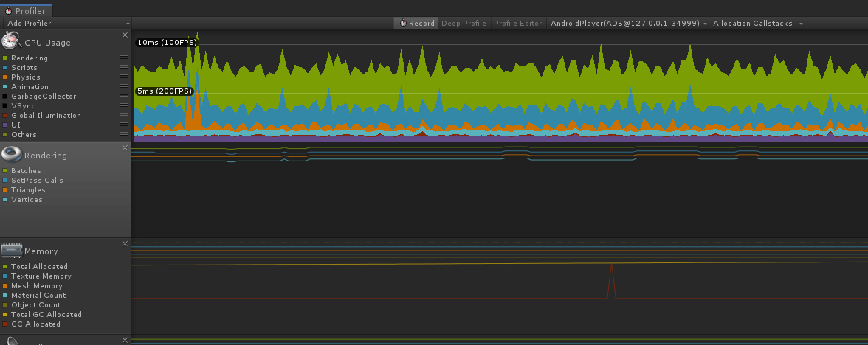Close the CPU Usage profiler module

tap(125, 35)
